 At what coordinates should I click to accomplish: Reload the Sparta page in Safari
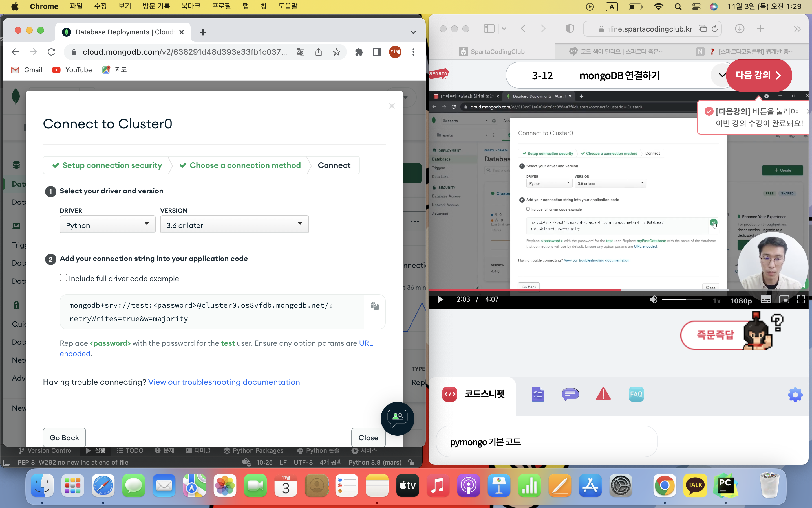[715, 29]
